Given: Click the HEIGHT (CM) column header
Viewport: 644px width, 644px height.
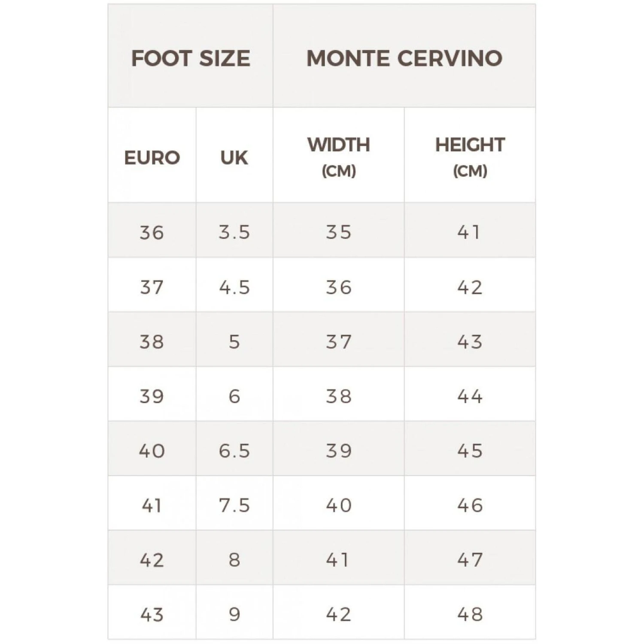Looking at the screenshot, I should 470,157.
